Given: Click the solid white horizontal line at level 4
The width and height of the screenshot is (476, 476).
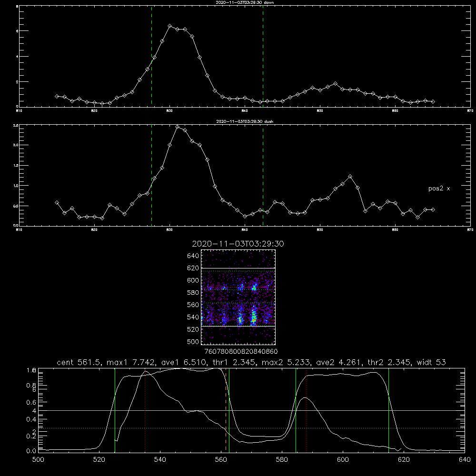Looking at the screenshot, I should 251,410.
